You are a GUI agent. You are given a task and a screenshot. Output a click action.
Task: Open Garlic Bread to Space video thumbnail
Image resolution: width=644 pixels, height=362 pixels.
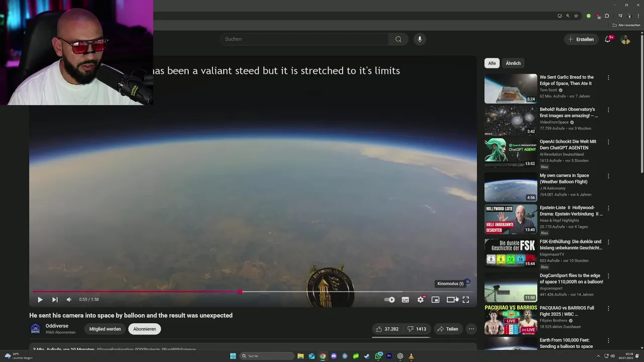point(511,88)
